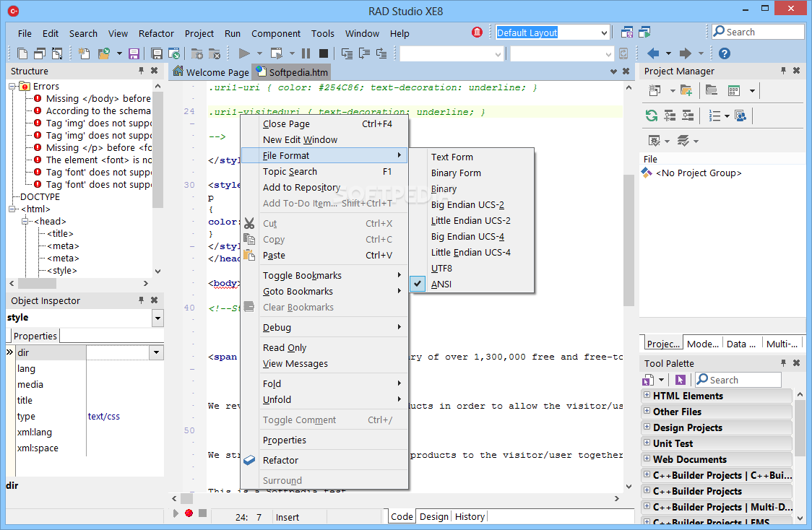This screenshot has width=812, height=530.
Task: Click the purple Save floppy-disk icon
Action: pos(134,53)
